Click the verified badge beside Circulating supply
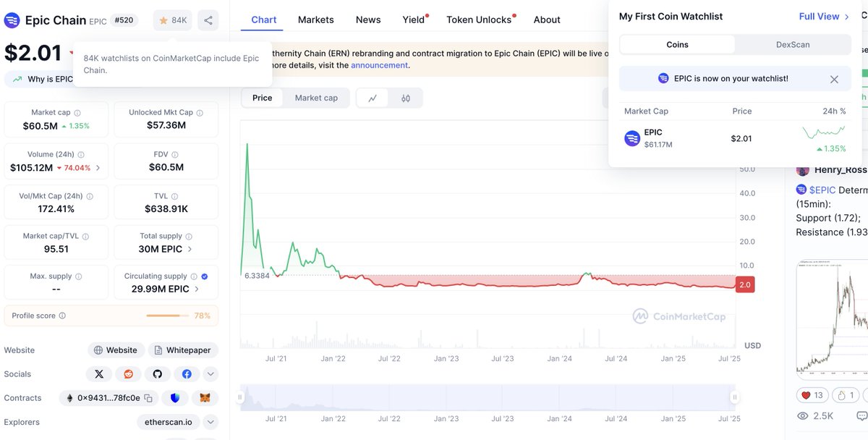The height and width of the screenshot is (440, 868). point(204,276)
